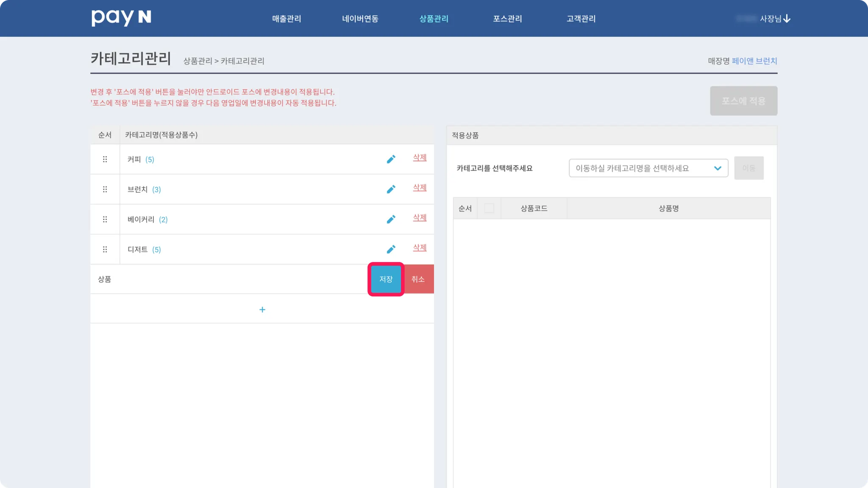Screen dimensions: 868x488
Task: Click the pencil edit icon for 커피
Action: point(391,159)
